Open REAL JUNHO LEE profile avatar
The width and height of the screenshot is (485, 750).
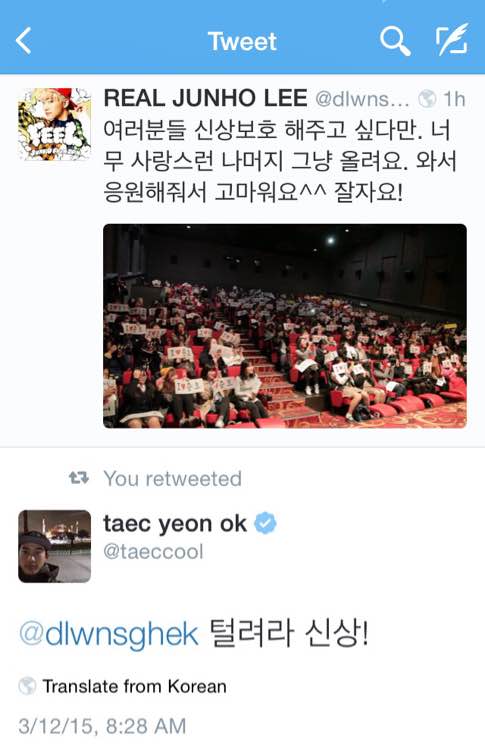click(54, 124)
